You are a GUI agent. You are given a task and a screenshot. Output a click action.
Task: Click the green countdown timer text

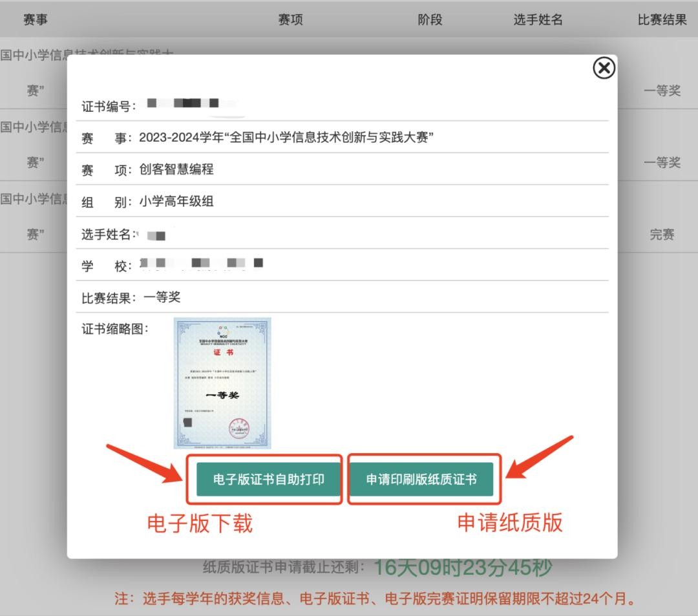point(463,568)
